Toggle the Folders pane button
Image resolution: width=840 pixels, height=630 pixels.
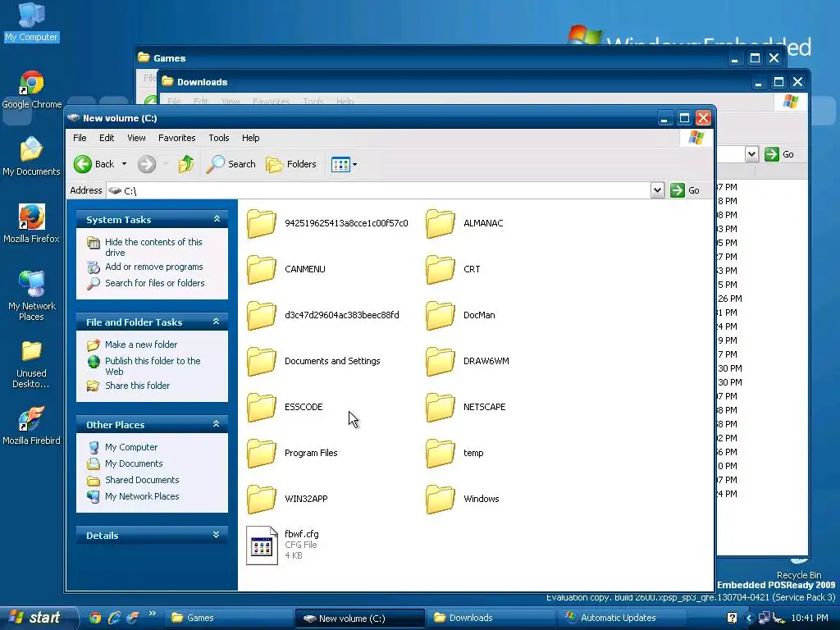pos(291,164)
